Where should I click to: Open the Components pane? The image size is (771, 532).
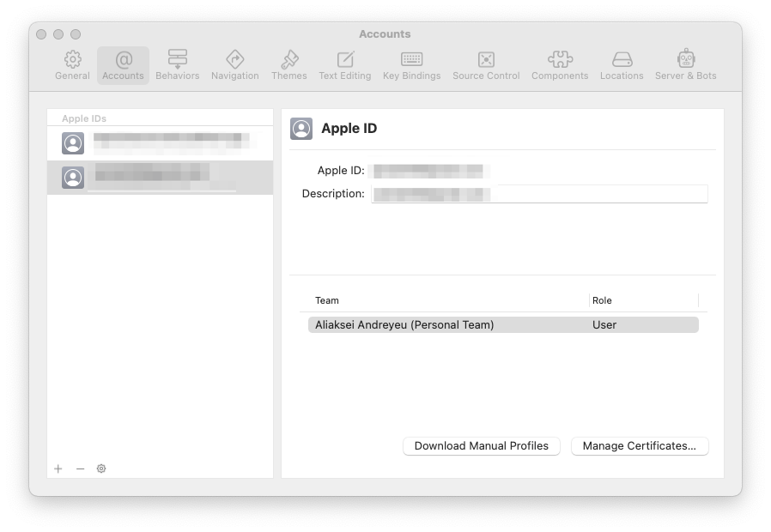[559, 64]
